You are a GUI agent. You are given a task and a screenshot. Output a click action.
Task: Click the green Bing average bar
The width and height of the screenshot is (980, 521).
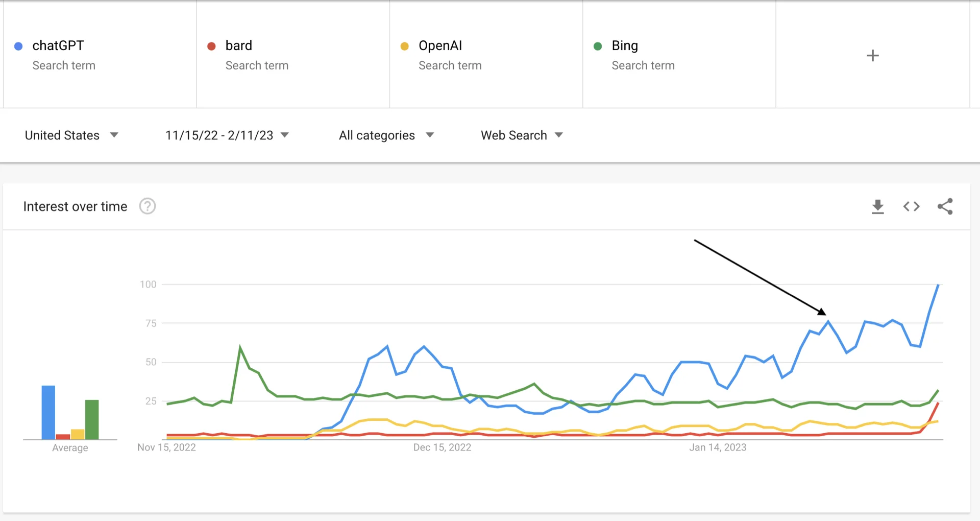[x=92, y=419]
